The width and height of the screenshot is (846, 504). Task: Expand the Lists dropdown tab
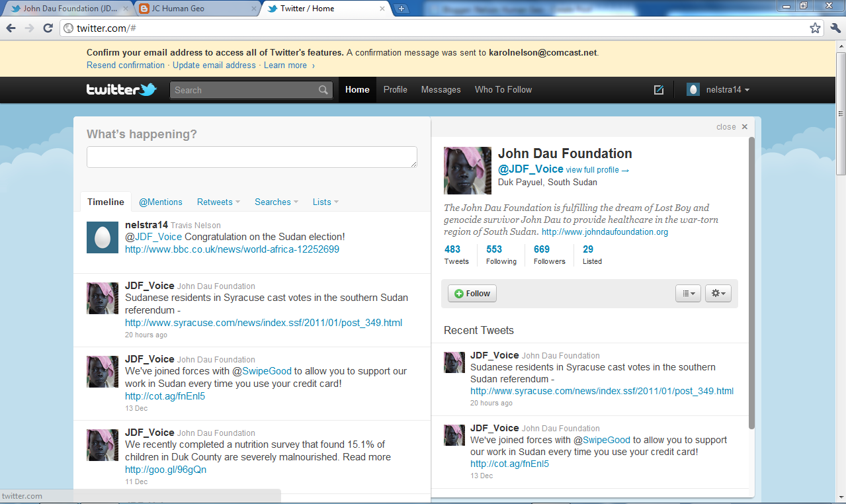[325, 202]
